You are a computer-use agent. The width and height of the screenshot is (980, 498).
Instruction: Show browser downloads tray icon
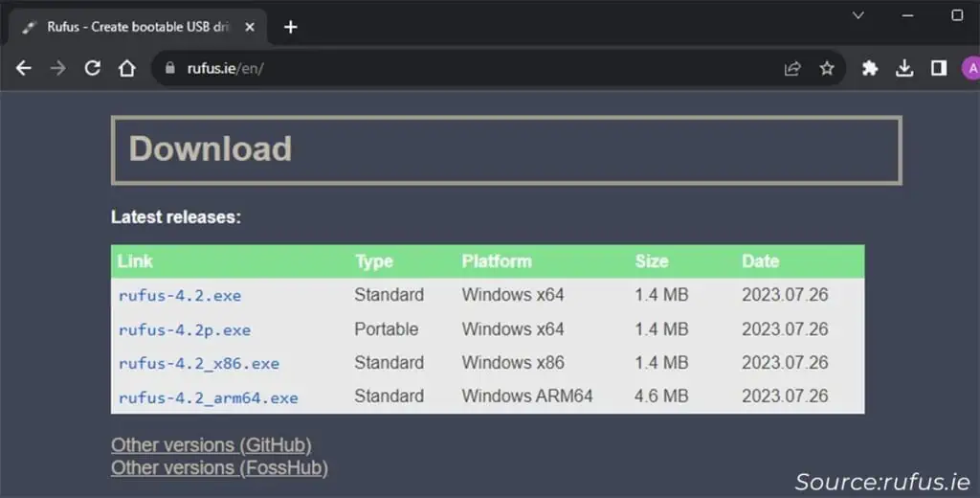(x=904, y=68)
